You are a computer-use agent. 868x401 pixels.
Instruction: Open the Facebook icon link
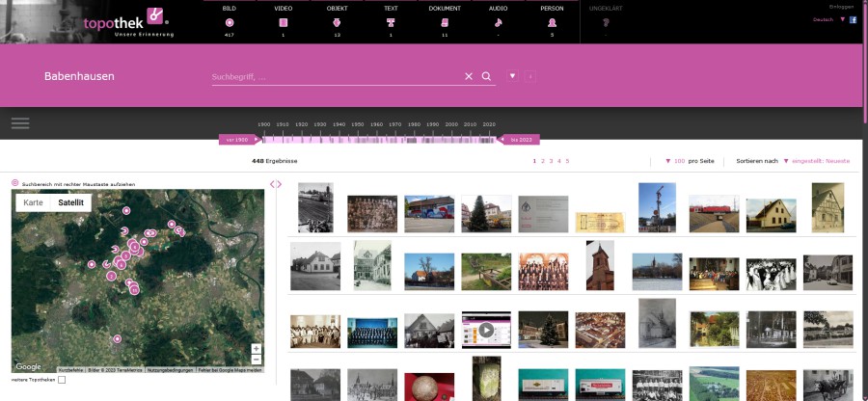pos(853,19)
